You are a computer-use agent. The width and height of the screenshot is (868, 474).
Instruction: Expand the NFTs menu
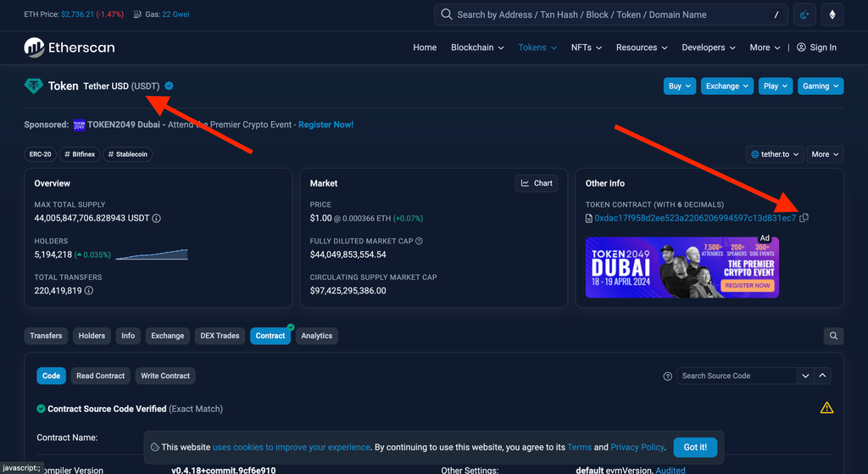587,47
